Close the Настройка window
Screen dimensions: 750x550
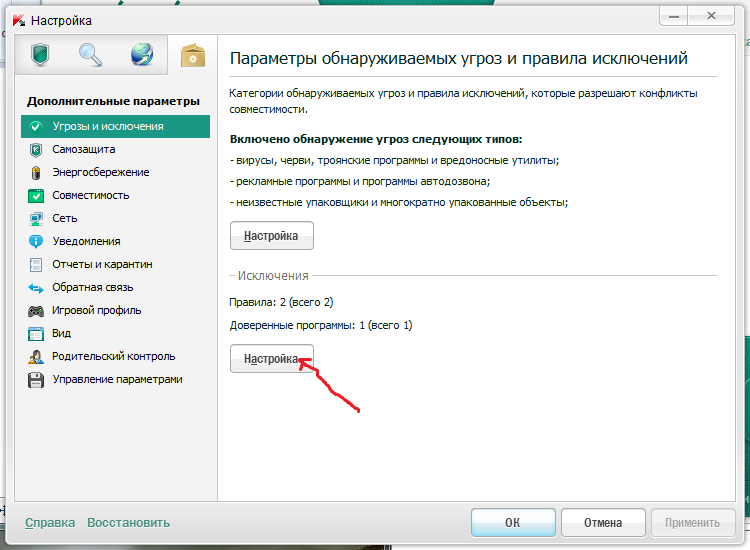coord(711,17)
